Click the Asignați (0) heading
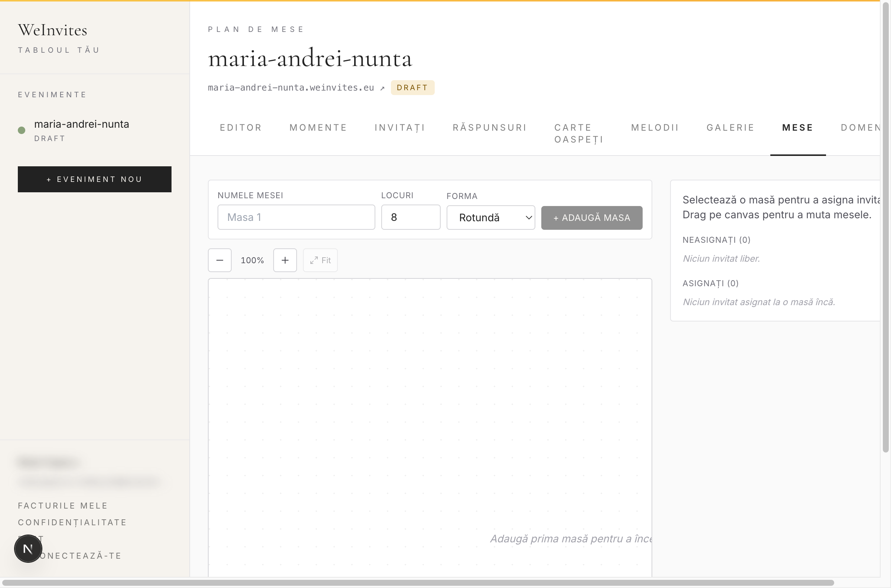The image size is (891, 588). 710,284
